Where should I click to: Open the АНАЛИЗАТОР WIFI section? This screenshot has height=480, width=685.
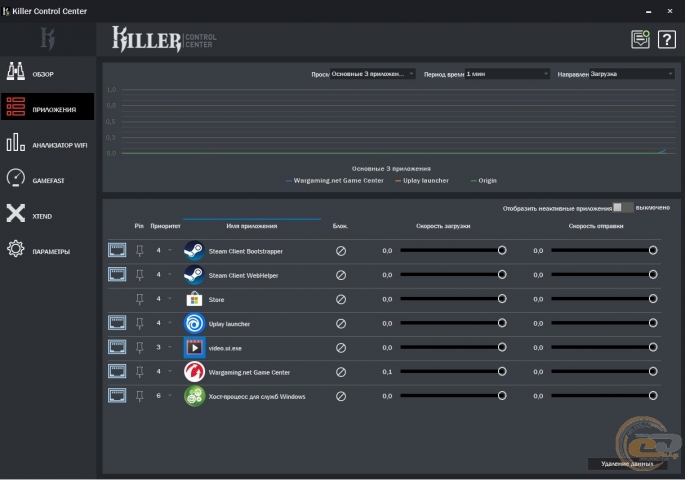click(x=47, y=144)
